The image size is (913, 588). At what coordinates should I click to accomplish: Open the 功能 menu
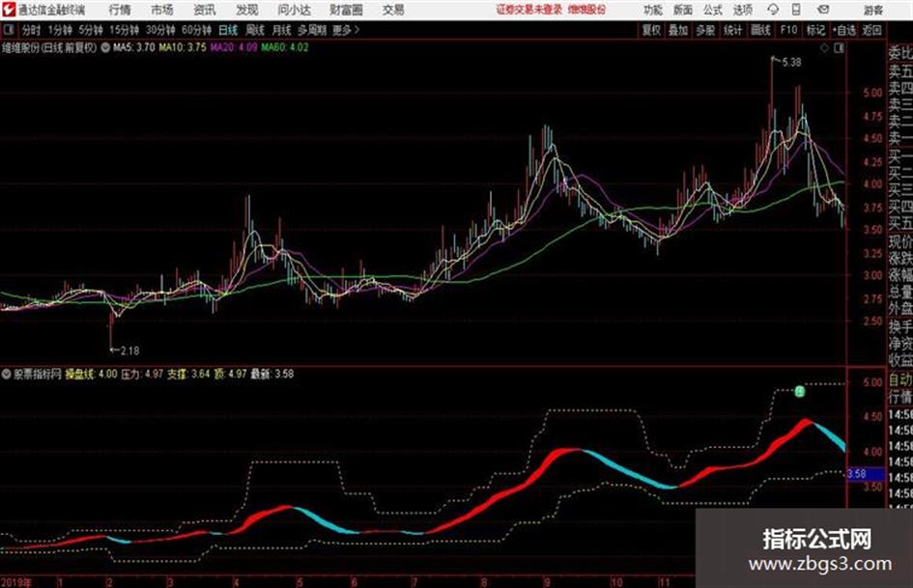(653, 10)
